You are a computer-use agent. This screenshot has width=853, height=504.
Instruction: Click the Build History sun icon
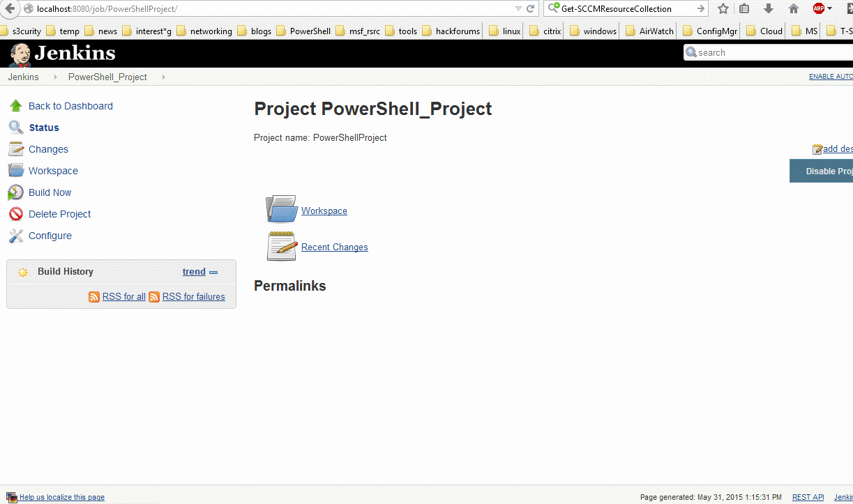[x=23, y=272]
